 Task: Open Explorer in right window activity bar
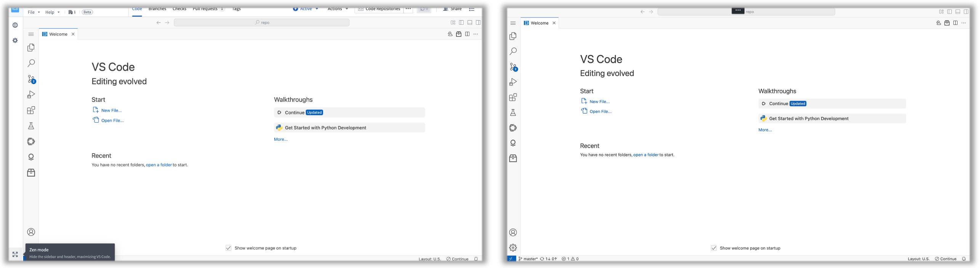pos(513,36)
